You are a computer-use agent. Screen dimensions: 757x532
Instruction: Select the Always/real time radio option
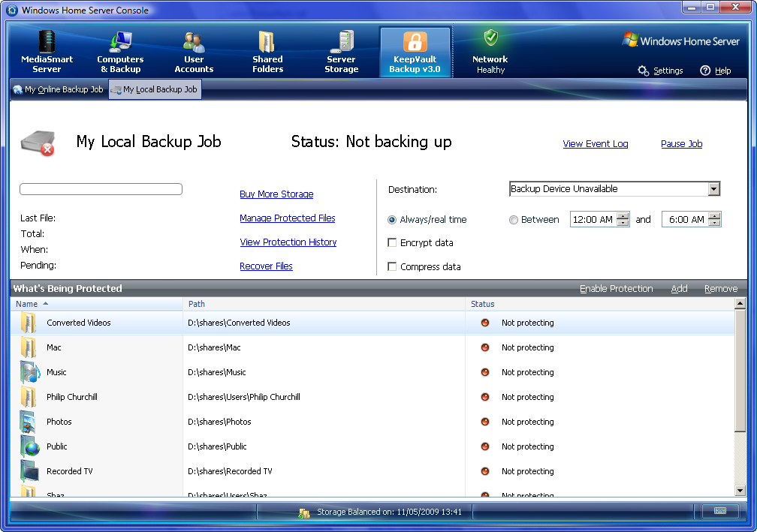392,220
